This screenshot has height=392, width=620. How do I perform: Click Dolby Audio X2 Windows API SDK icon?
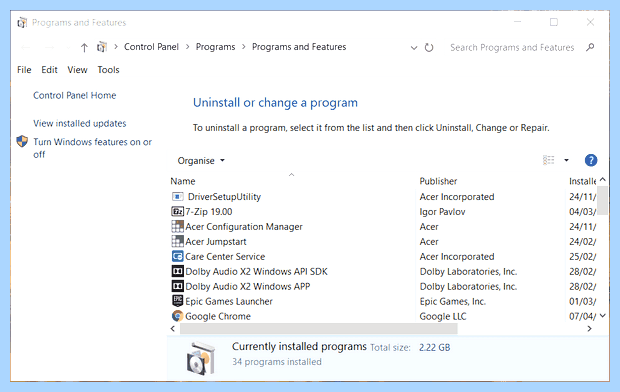point(178,271)
